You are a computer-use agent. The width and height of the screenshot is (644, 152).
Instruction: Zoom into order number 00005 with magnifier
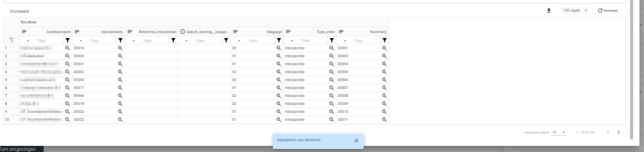coord(384,72)
